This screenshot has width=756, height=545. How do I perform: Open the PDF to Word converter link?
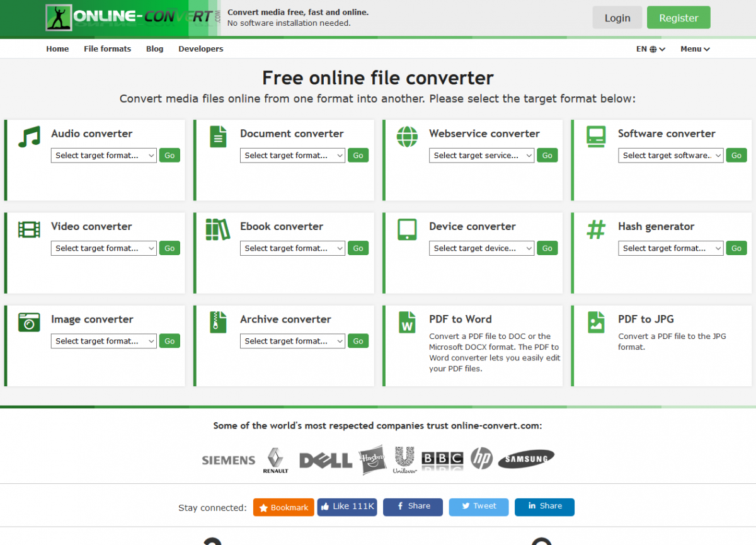tap(460, 319)
